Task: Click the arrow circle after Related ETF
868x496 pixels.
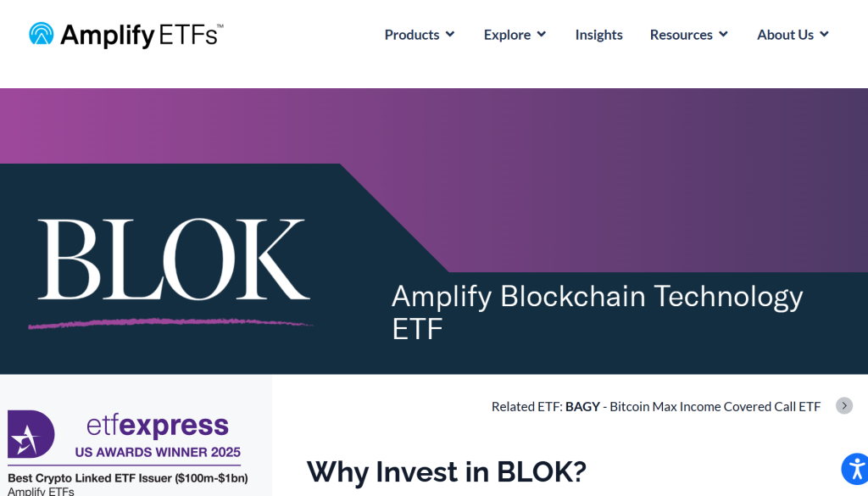Action: [844, 405]
